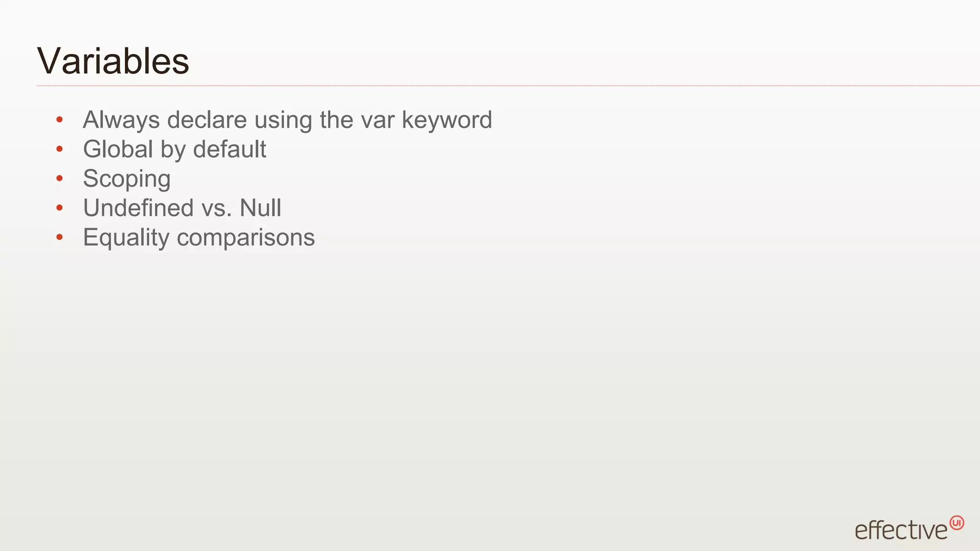
Task: Click the red bullet before 'Always declare'
Action: pos(59,120)
